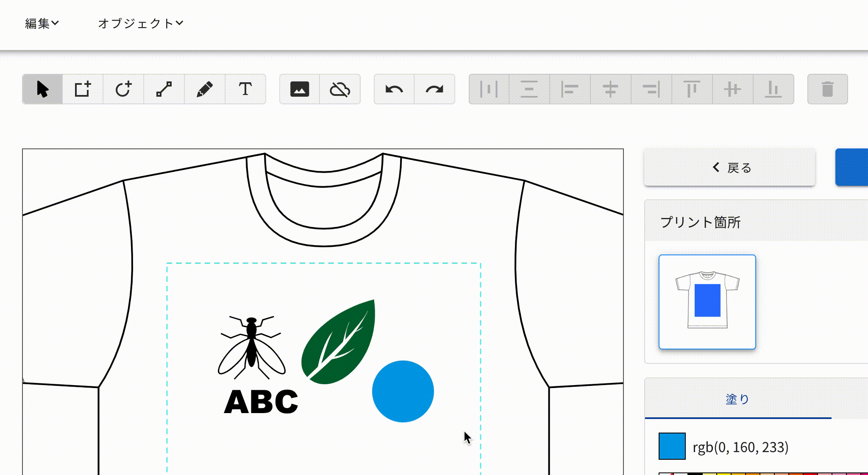Choose the add circle tool

(x=123, y=89)
